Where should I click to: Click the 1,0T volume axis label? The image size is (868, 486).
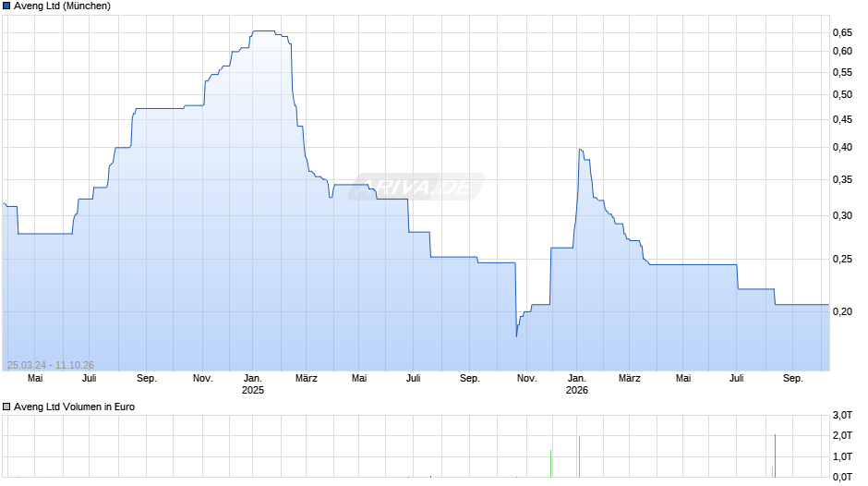(842, 456)
